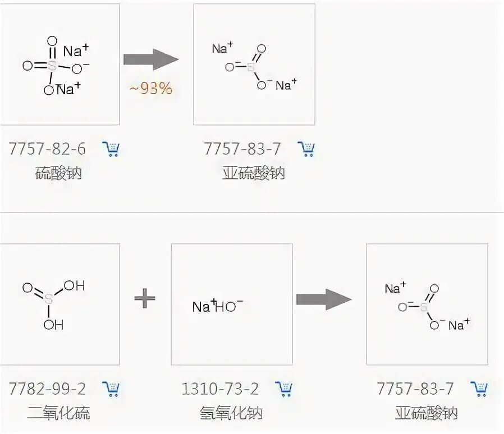Screen dimensions: 504x434
Task: Open sodium hydroxide structure thumbnail
Action: click(232, 304)
